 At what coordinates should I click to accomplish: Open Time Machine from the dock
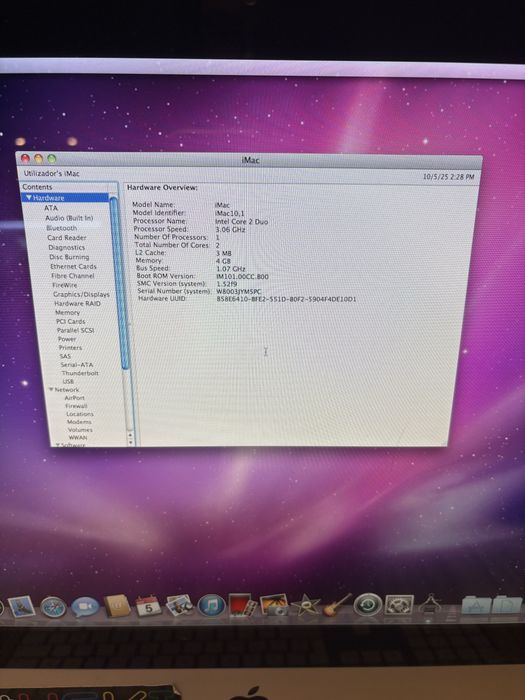point(367,604)
